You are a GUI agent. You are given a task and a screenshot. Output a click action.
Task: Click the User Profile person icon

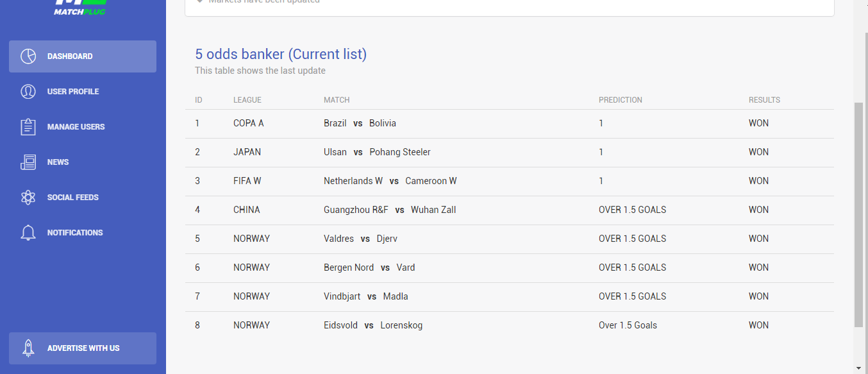pyautogui.click(x=28, y=92)
